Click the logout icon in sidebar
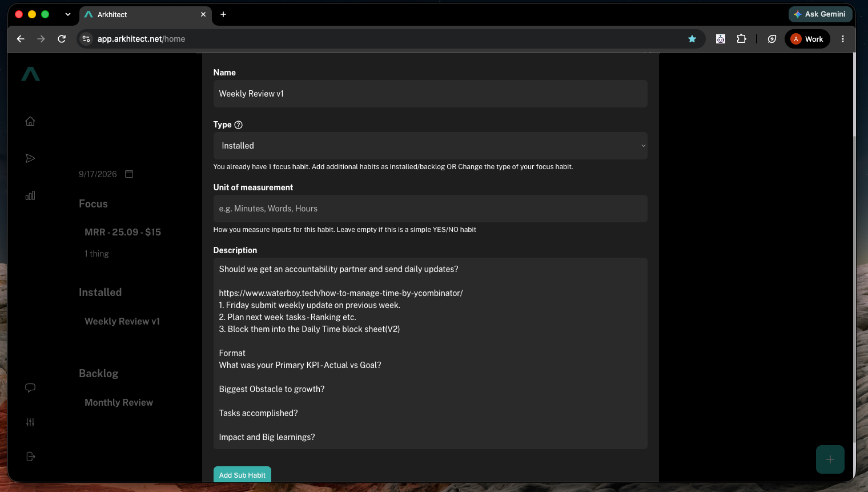This screenshot has width=868, height=492. tap(30, 457)
